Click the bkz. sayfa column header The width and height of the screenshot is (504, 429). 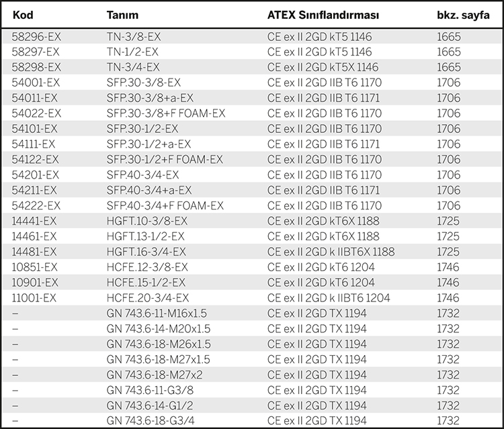coord(463,15)
